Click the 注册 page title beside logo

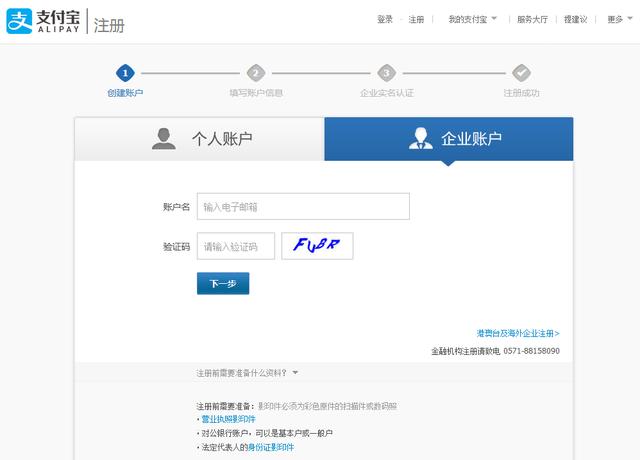[x=109, y=25]
